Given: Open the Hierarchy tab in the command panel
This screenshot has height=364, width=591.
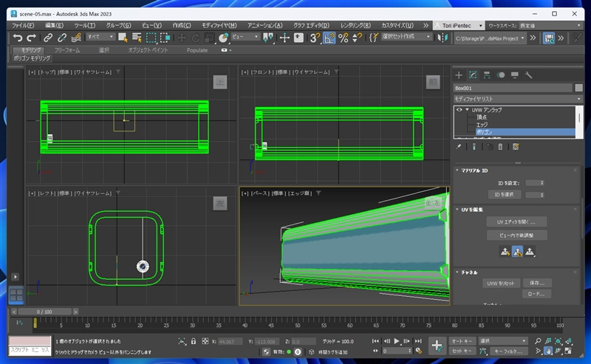Looking at the screenshot, I should click(x=488, y=75).
